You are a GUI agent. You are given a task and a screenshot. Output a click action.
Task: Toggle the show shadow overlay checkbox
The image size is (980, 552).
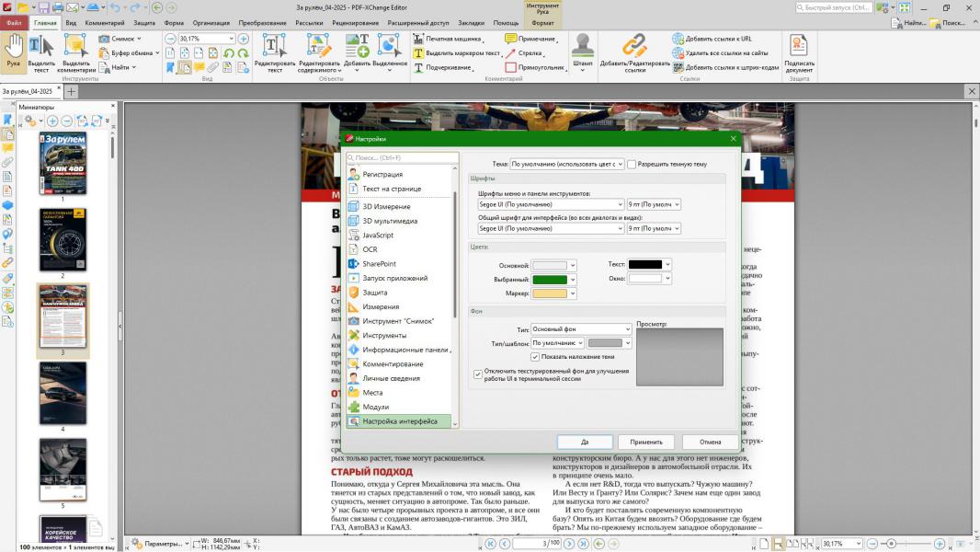[535, 357]
